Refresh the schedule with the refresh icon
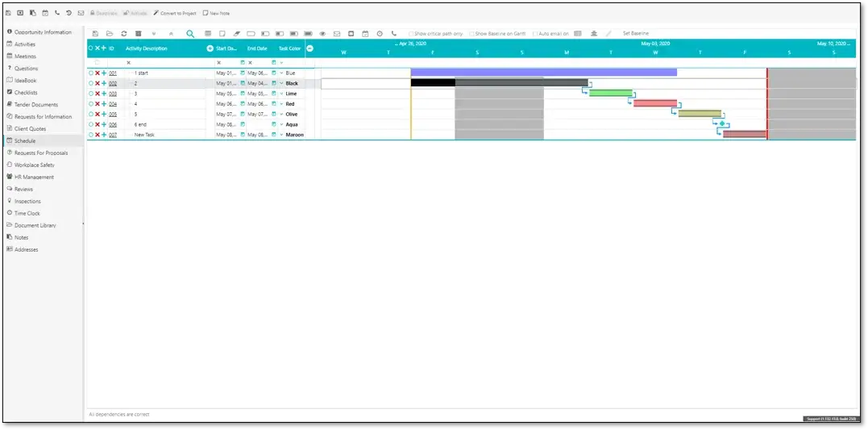868x430 pixels. (x=124, y=34)
